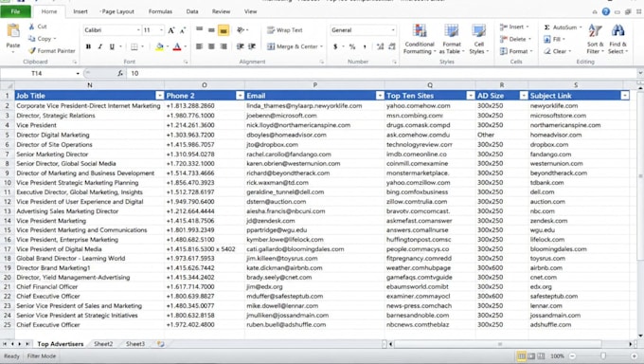Align cell text left

coord(199,46)
